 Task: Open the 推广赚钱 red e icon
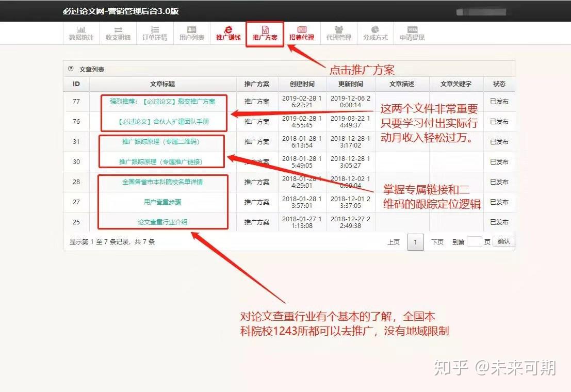(229, 29)
